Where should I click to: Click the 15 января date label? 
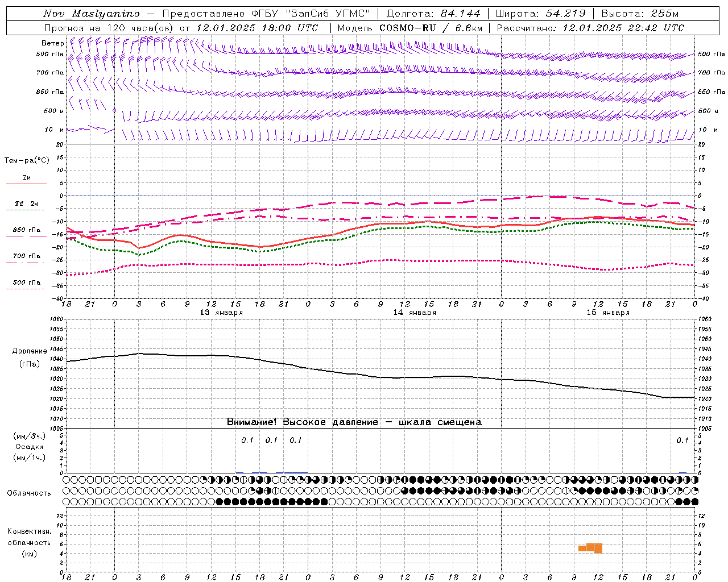click(608, 313)
